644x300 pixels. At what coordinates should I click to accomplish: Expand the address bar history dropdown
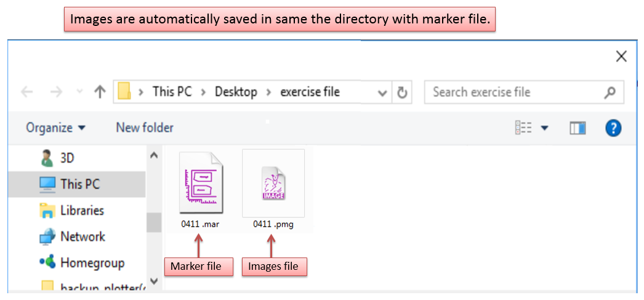click(x=382, y=93)
